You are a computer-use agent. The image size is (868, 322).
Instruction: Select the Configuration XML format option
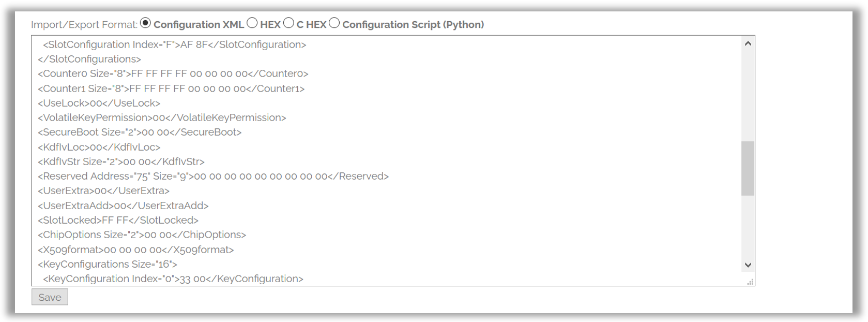tap(145, 23)
